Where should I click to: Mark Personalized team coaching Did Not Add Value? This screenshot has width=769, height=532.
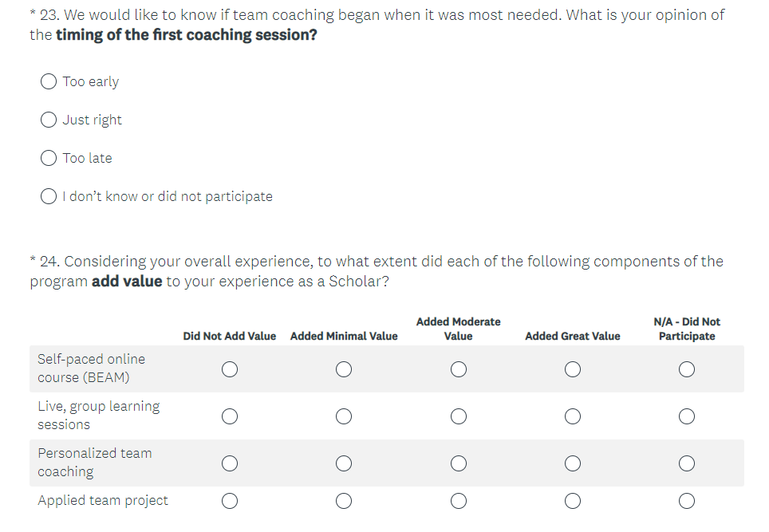[x=230, y=463]
